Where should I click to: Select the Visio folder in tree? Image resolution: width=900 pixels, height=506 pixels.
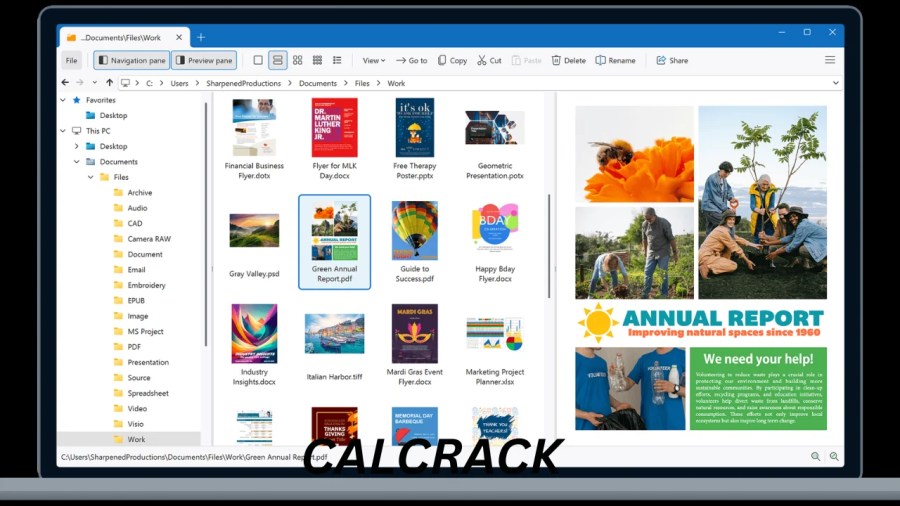click(129, 424)
